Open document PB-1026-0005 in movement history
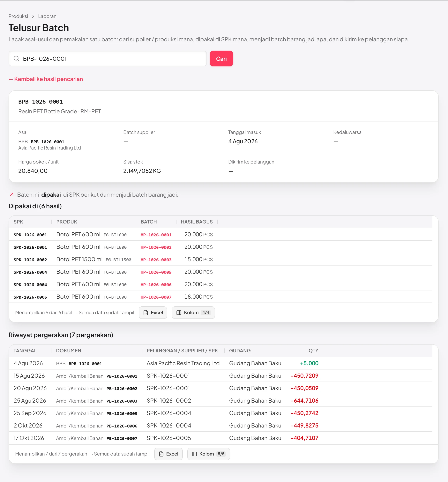Screen dimensions: 448x482 [x=122, y=413]
